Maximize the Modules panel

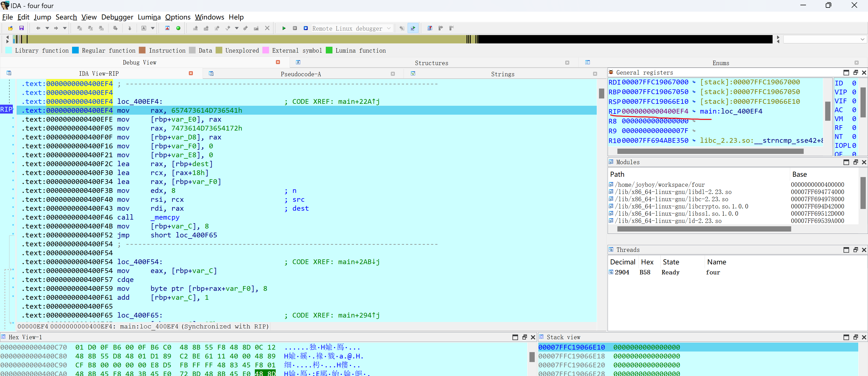point(846,162)
